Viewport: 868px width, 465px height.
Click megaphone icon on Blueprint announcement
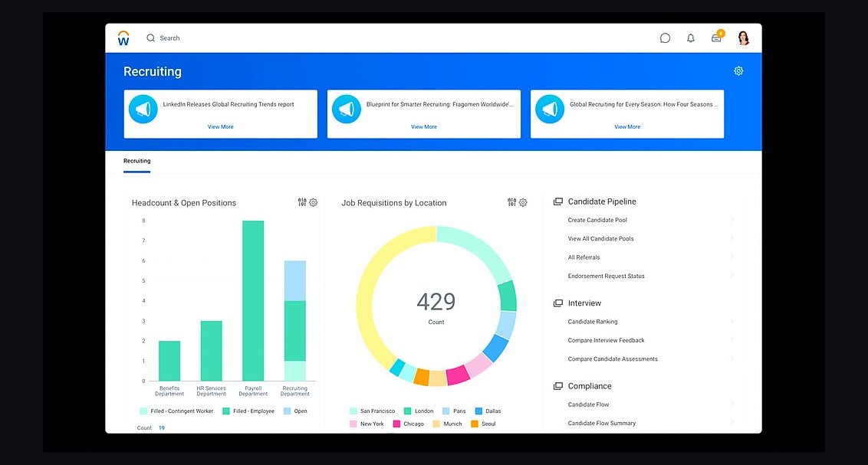tap(347, 109)
